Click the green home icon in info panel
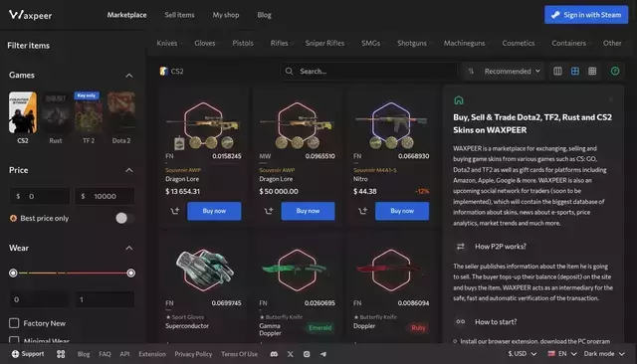Screen dimensions: 637x364 click(459, 100)
